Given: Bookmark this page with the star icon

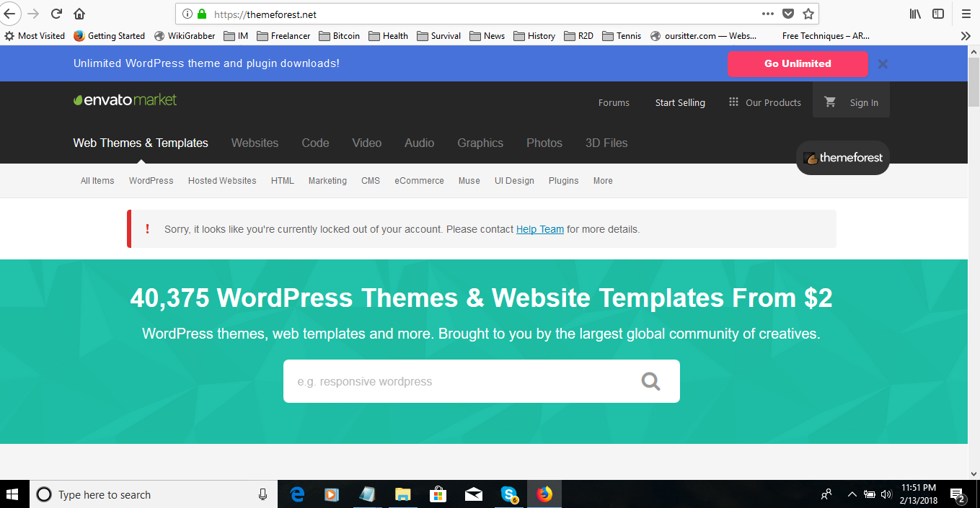Looking at the screenshot, I should point(808,14).
